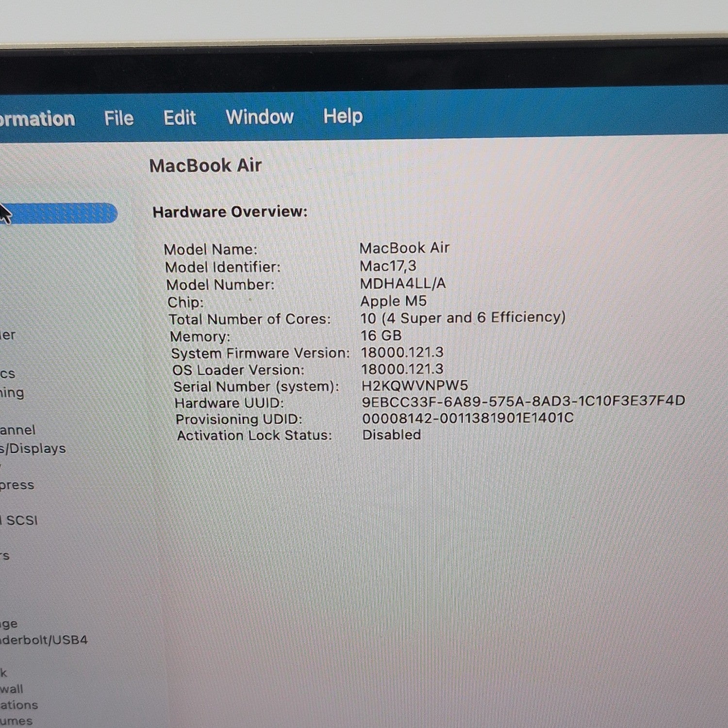Open the Help menu

[x=343, y=116]
